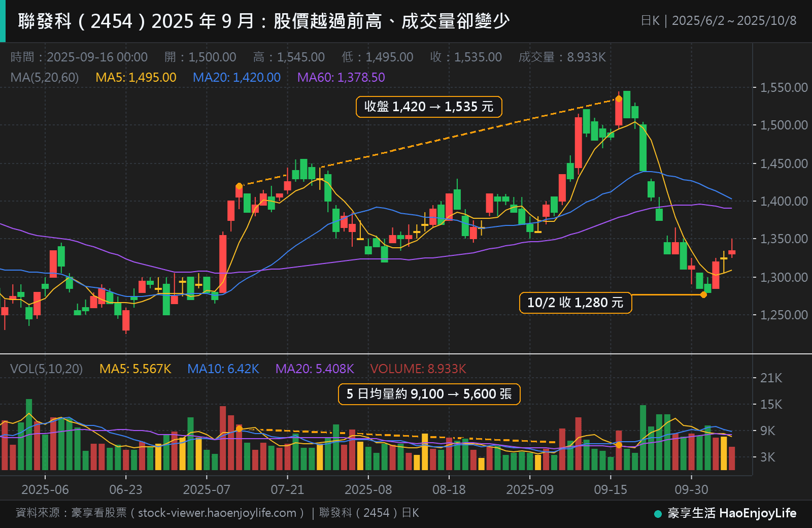Click the 時間：2025-09-16 00:00 readout
Image resolution: width=812 pixels, height=528 pixels.
point(79,57)
